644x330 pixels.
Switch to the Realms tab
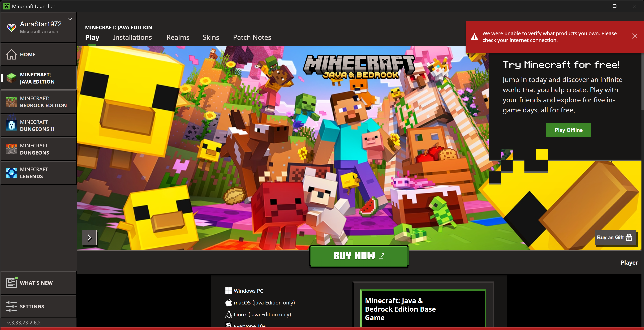click(178, 37)
